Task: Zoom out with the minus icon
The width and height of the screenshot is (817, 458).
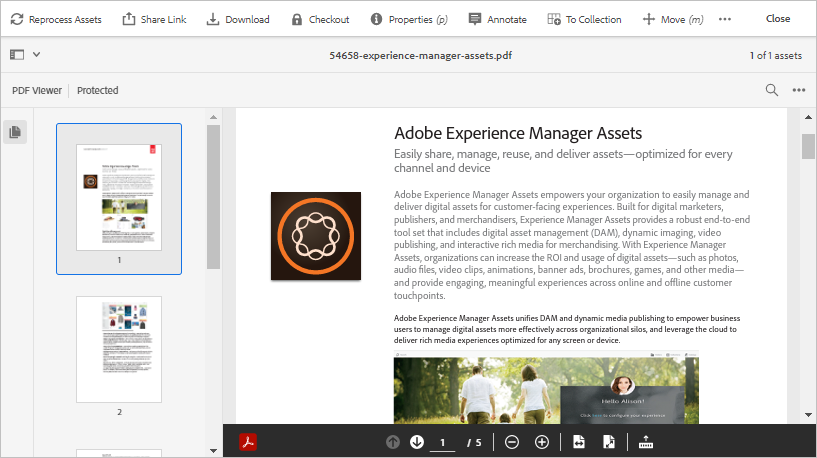Action: (x=512, y=442)
